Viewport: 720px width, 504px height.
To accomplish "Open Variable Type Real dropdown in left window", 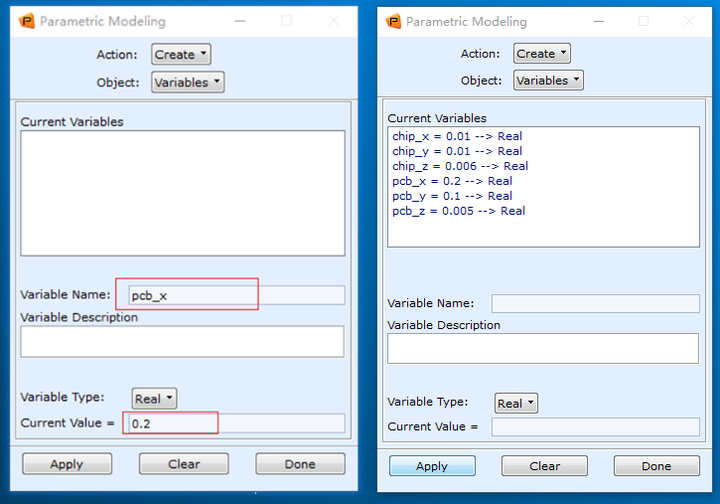I will click(154, 398).
